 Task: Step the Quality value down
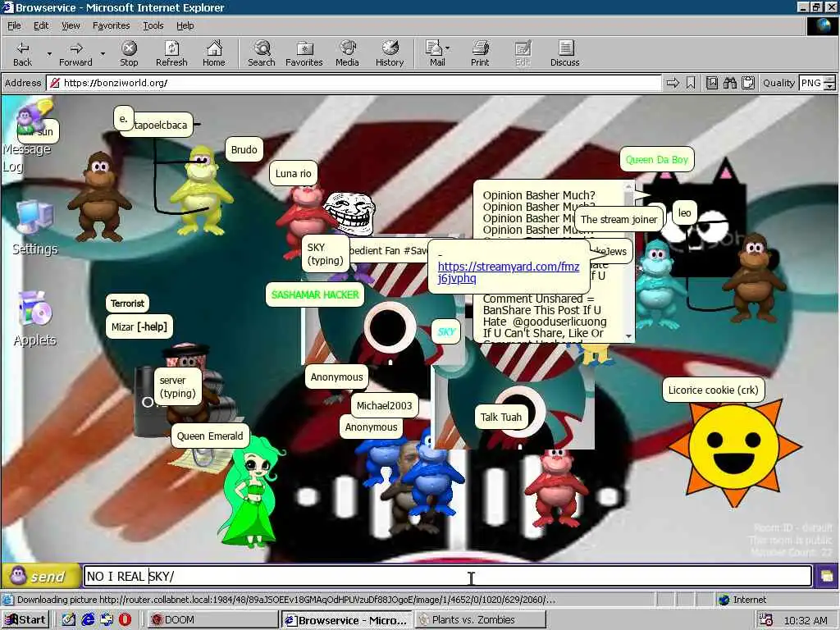(x=830, y=86)
